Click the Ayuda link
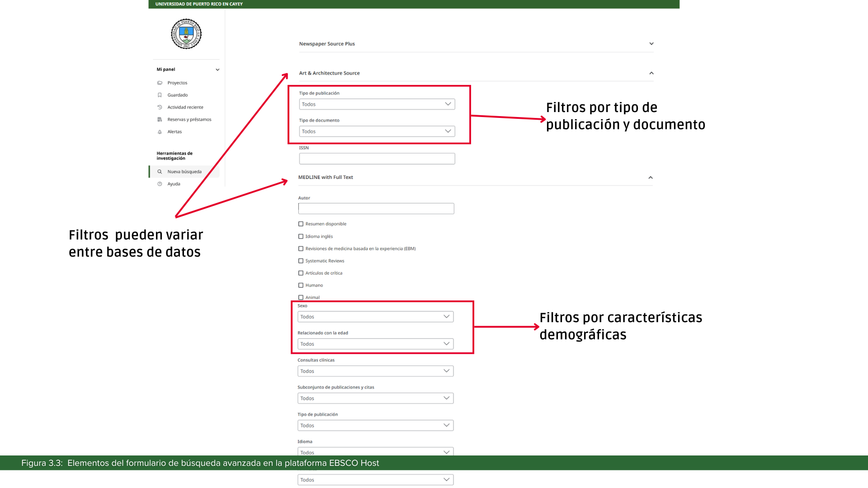The height and width of the screenshot is (488, 868). coord(174,184)
